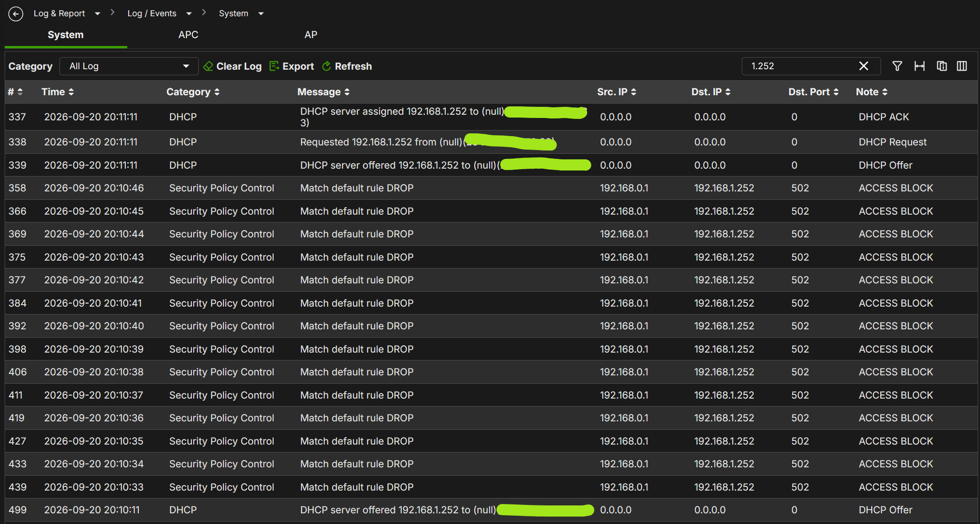The width and height of the screenshot is (980, 524).
Task: Open the filter funnel icon
Action: pos(897,66)
